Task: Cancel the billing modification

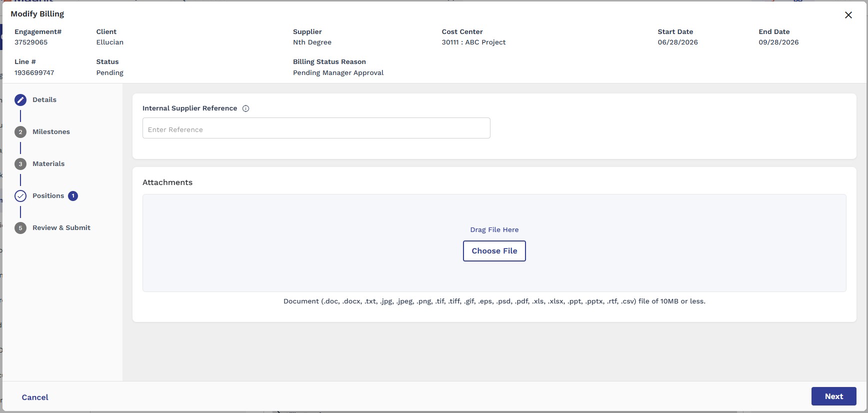Action: [35, 397]
